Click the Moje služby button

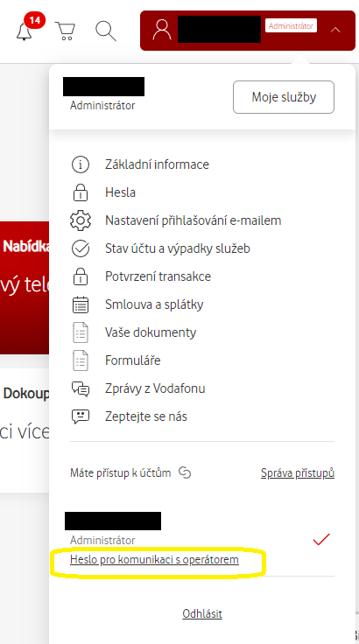coord(284,97)
